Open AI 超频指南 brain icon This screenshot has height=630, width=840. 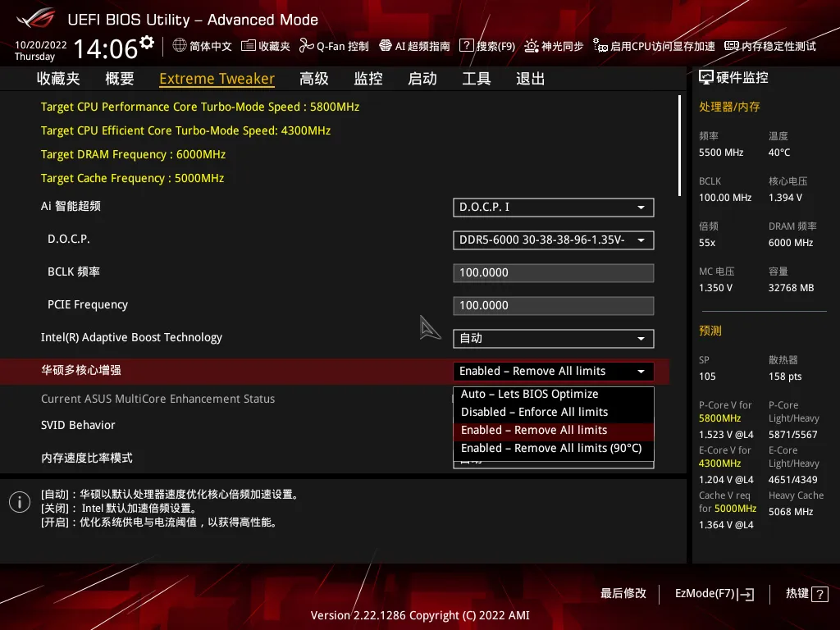[386, 46]
